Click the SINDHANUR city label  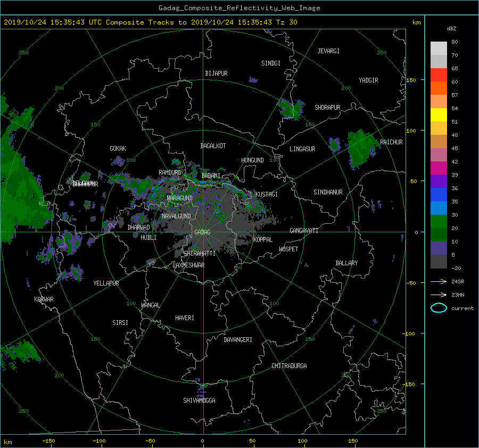[328, 192]
